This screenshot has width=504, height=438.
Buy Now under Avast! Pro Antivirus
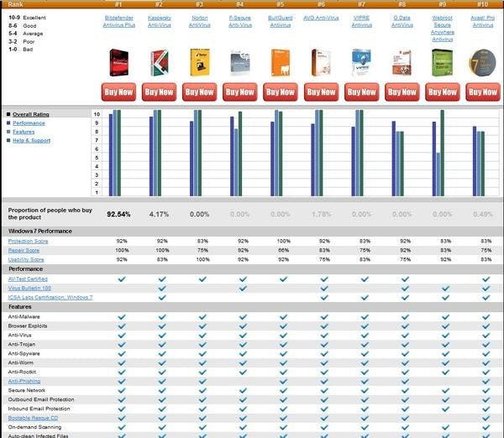483,92
